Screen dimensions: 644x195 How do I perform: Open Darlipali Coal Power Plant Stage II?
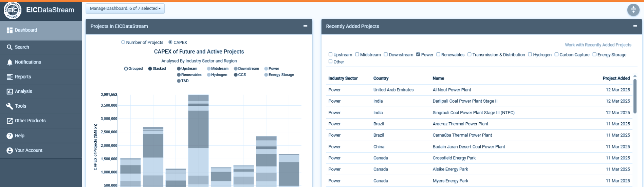pos(465,101)
